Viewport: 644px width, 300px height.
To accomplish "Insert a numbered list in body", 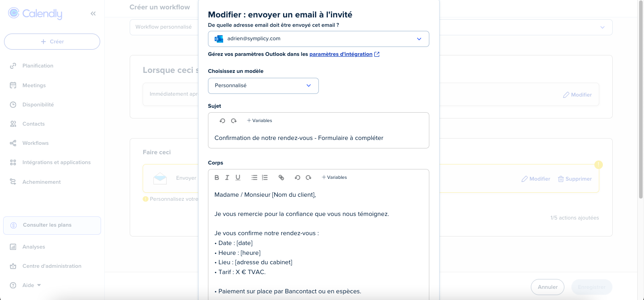I will click(x=265, y=177).
